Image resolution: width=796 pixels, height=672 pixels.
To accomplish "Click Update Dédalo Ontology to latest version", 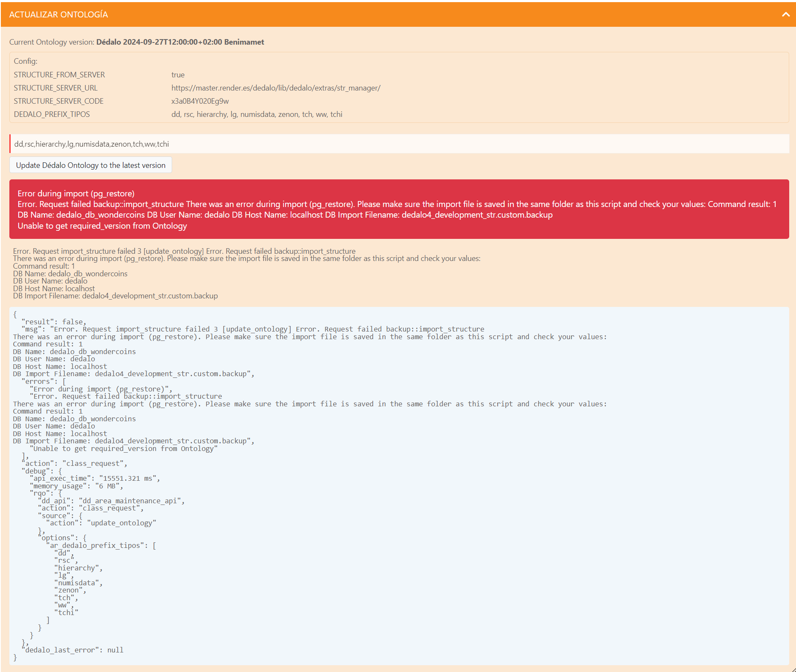I will coord(91,165).
